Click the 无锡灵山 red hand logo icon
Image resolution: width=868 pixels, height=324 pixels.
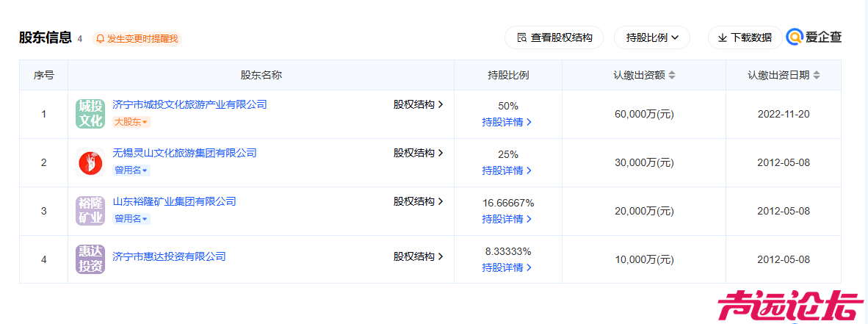point(90,162)
